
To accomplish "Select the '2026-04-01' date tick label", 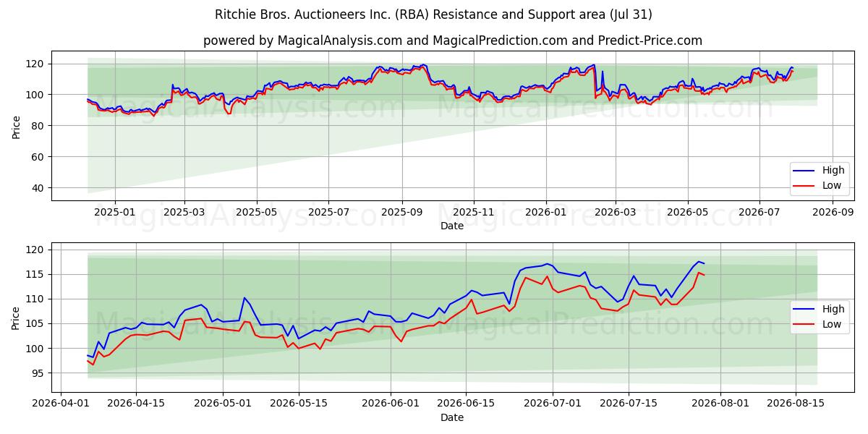I will [61, 404].
